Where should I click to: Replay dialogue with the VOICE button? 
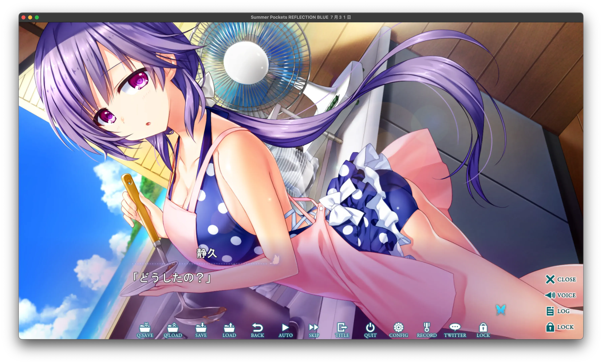coord(560,295)
